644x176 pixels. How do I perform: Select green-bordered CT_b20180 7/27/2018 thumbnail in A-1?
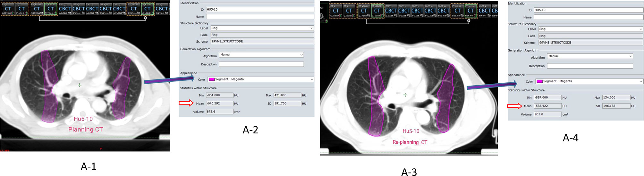click(x=51, y=9)
